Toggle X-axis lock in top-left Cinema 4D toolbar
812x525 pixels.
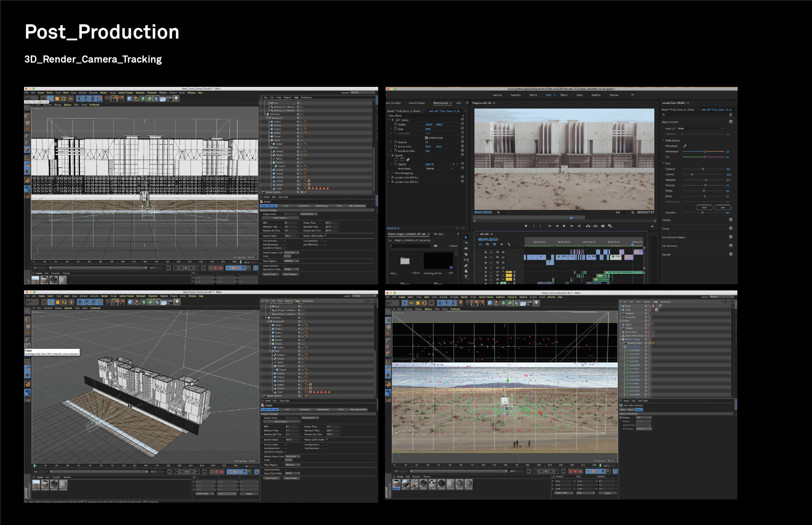(x=79, y=98)
